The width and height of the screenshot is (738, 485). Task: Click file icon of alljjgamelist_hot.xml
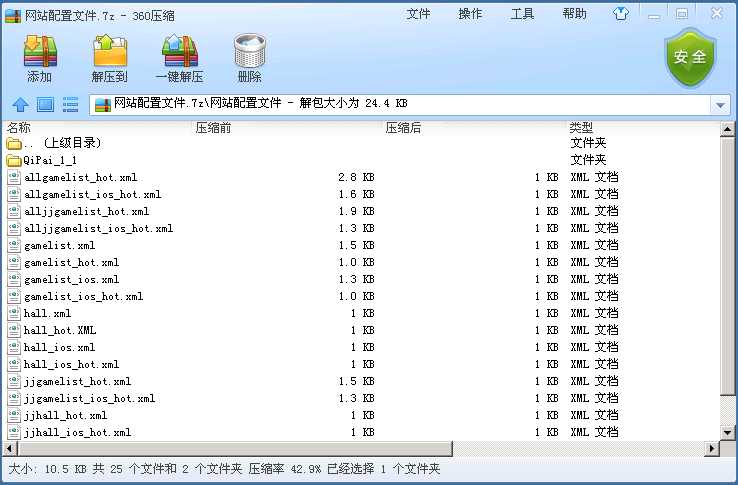pos(14,211)
